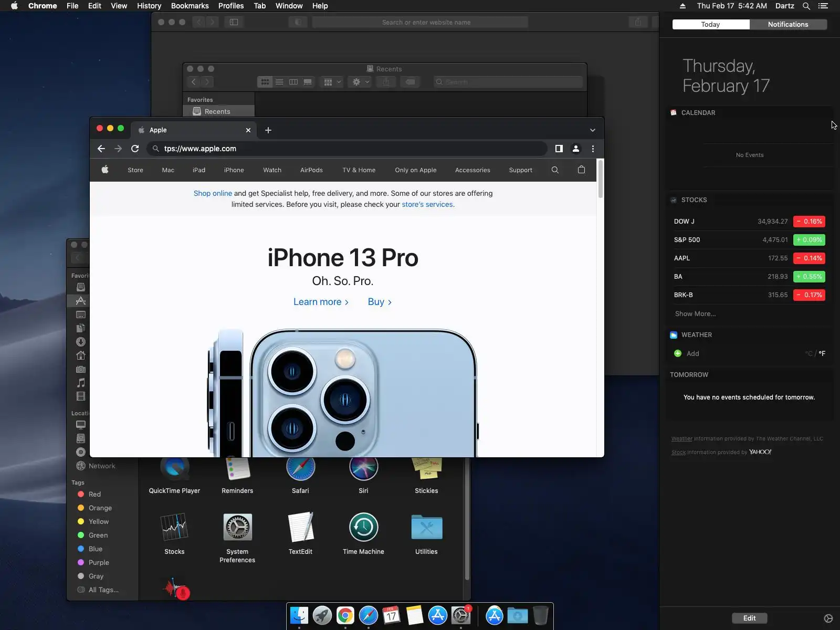Launch TextEdit from the Applications window

300,527
